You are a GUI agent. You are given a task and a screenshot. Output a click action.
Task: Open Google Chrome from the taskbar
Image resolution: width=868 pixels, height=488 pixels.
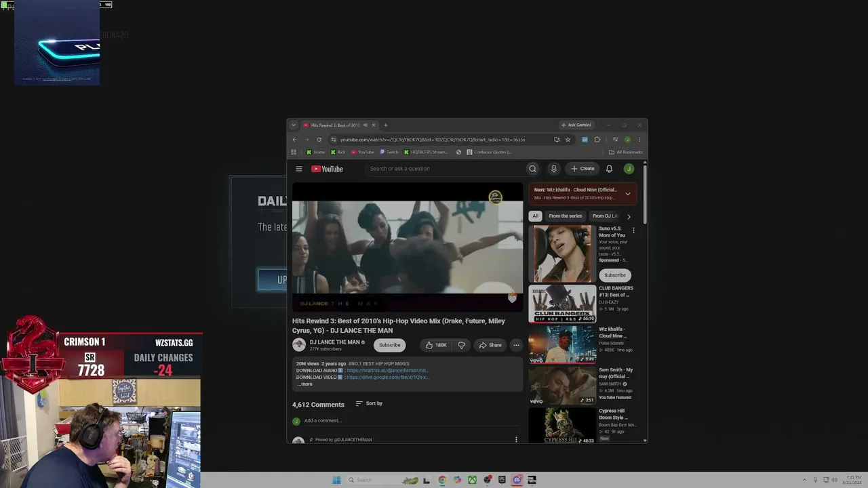tap(442, 480)
